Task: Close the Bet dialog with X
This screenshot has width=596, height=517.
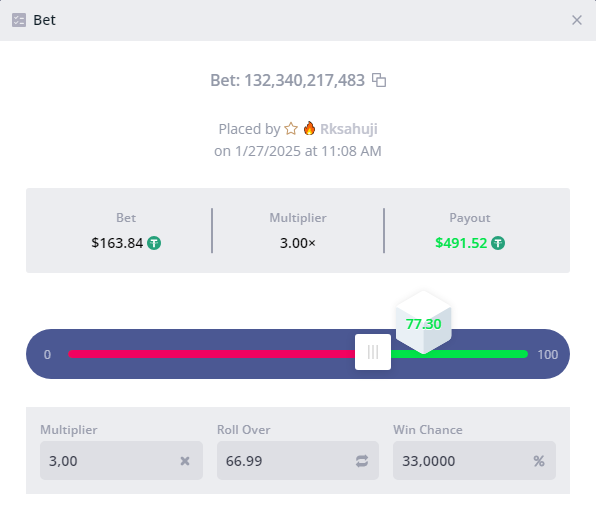Action: click(x=577, y=20)
